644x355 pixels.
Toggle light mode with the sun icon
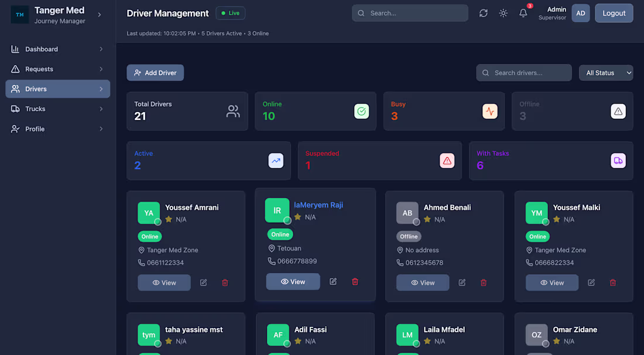(x=503, y=12)
